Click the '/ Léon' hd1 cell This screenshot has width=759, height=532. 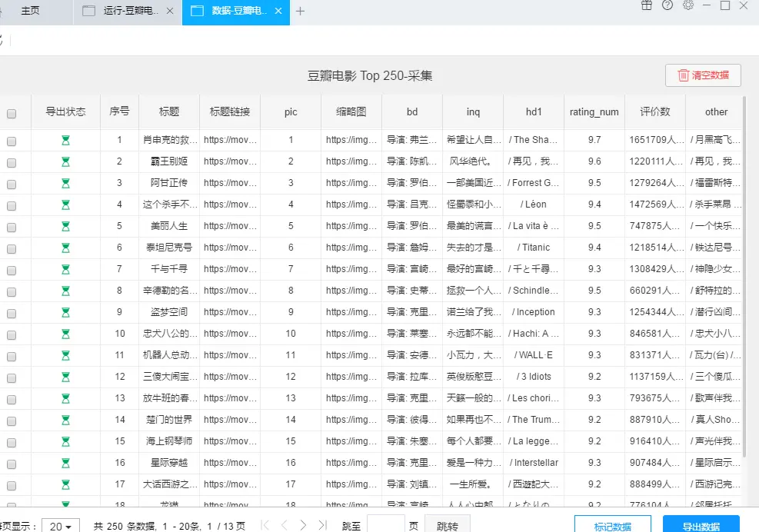534,204
